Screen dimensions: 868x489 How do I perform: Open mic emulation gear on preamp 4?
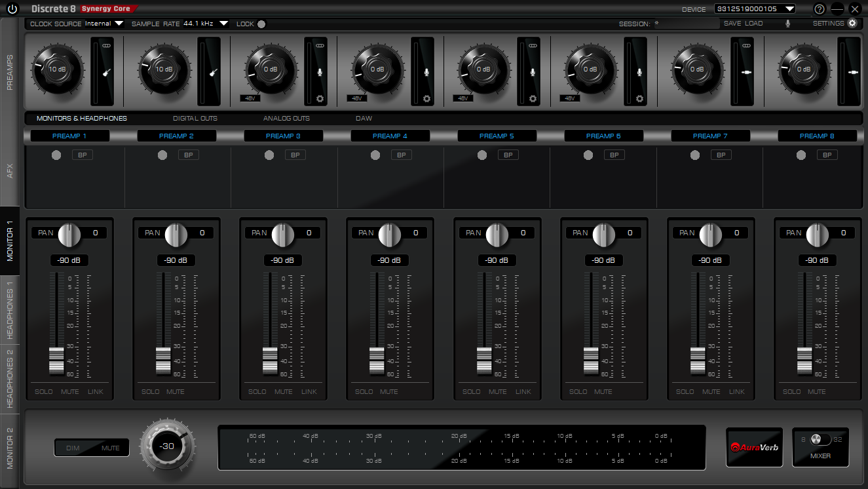(426, 99)
